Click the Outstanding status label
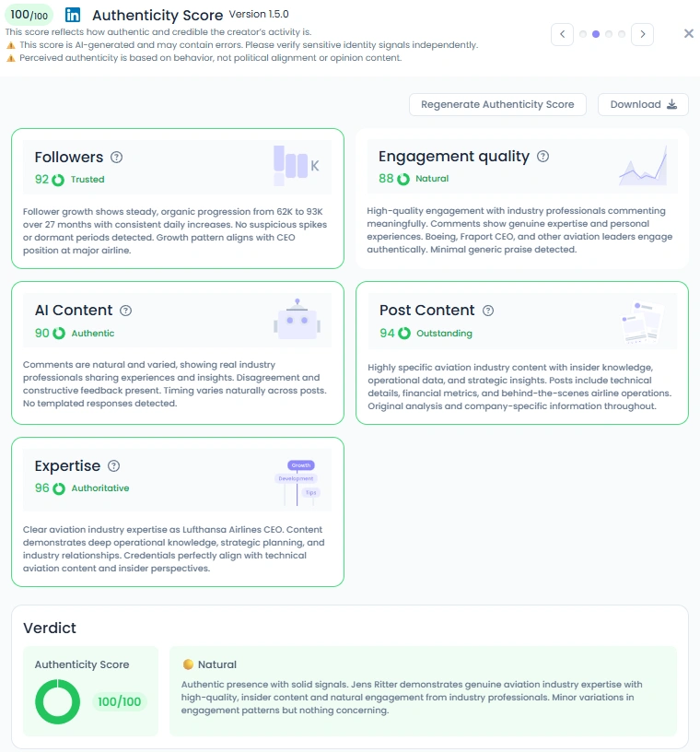 444,334
